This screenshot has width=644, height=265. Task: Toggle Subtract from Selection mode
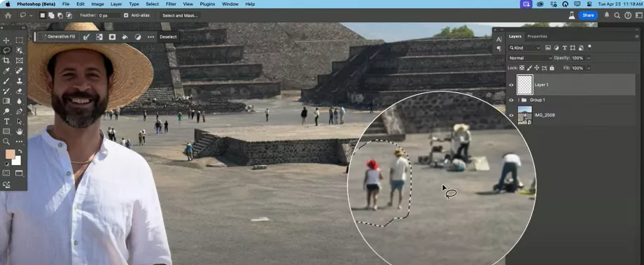[x=60, y=15]
